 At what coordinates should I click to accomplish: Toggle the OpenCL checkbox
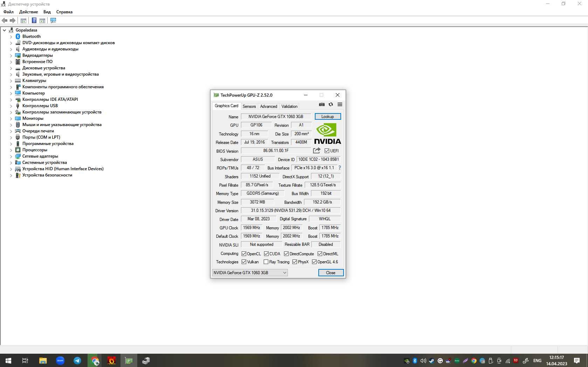pyautogui.click(x=244, y=254)
